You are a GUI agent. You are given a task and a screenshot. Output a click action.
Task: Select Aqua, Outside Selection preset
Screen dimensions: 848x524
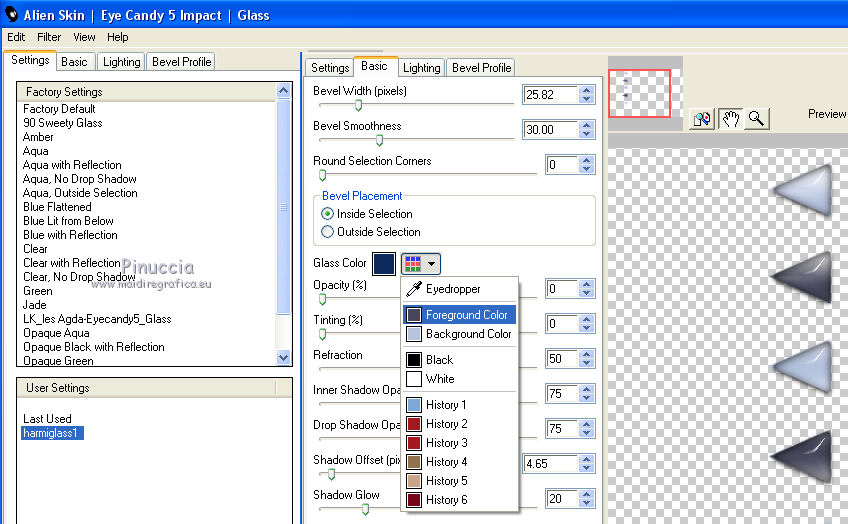pyautogui.click(x=80, y=193)
